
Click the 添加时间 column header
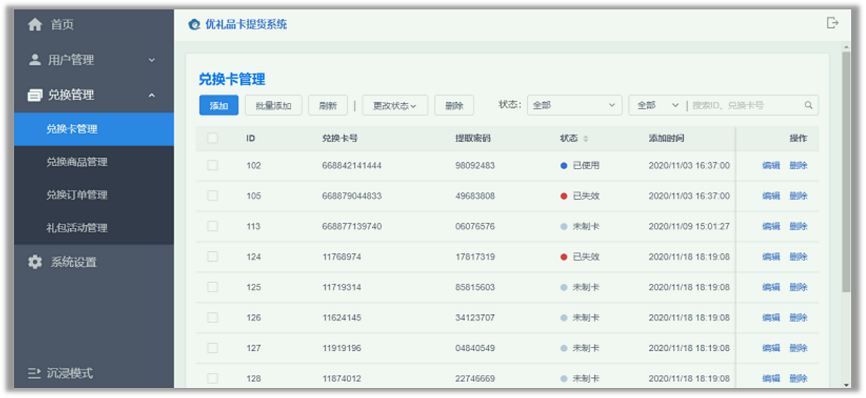(667, 139)
